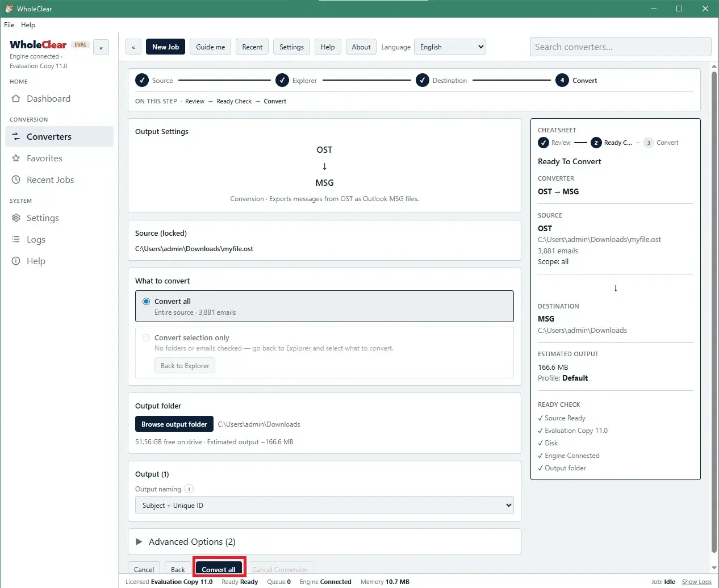Screen dimensions: 719x588
Task: Open Favorites in the sidebar
Action: point(60,159)
